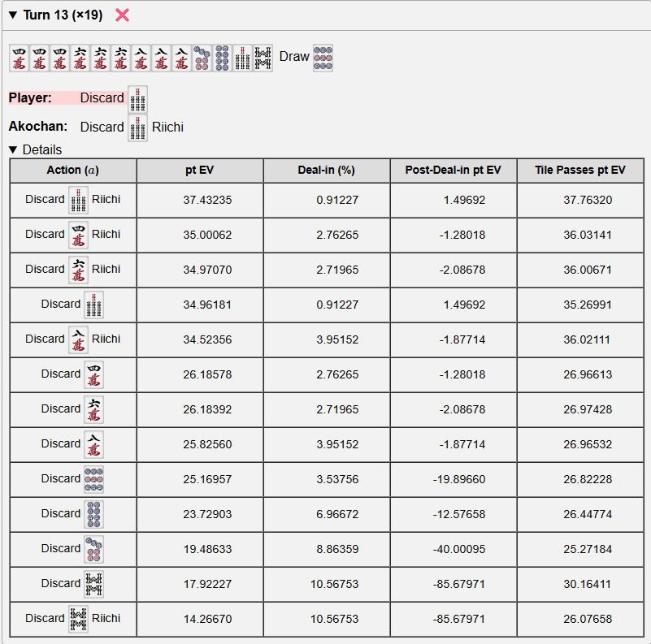Click the deal-in value 8.86359
The image size is (651, 644).
337,549
